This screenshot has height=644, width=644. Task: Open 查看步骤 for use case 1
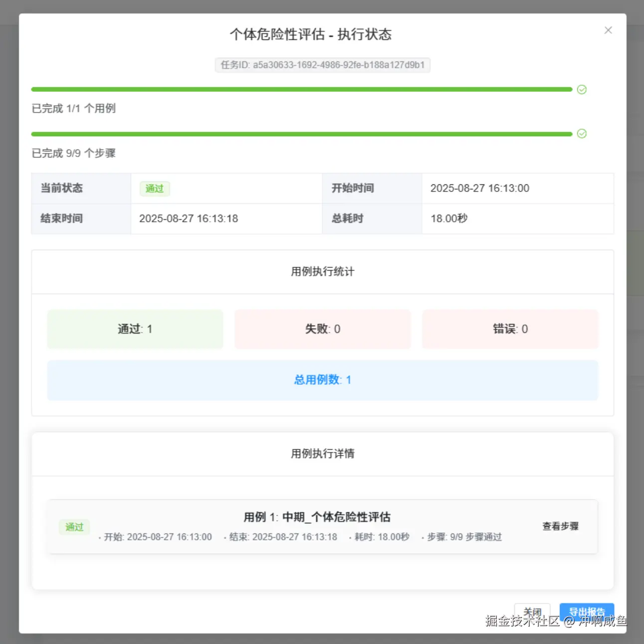coord(561,526)
